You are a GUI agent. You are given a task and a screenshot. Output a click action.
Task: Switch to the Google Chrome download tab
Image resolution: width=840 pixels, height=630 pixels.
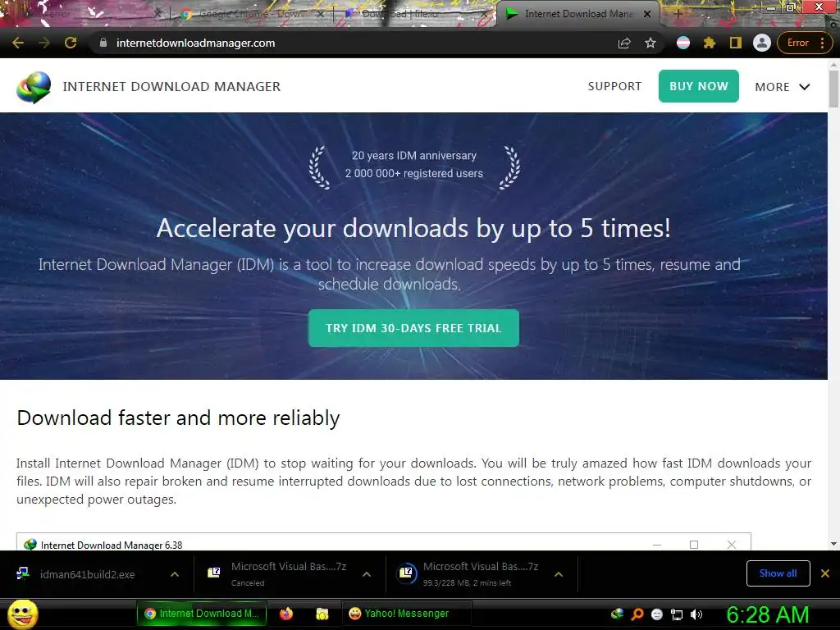click(x=252, y=15)
